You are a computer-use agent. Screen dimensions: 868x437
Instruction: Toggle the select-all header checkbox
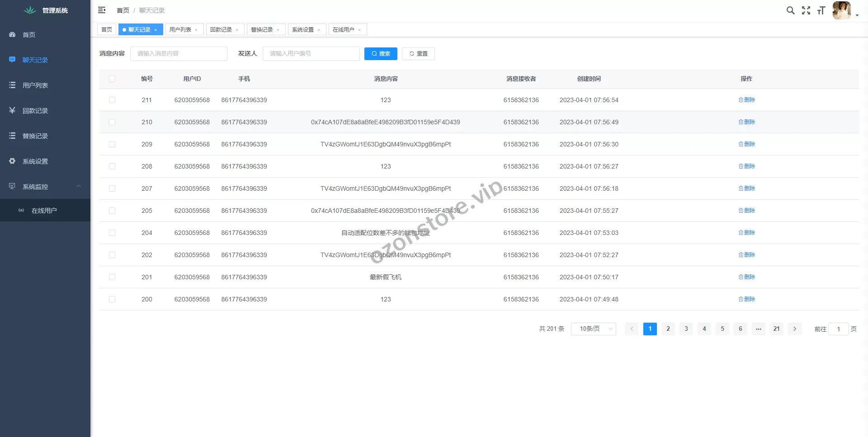click(x=112, y=79)
